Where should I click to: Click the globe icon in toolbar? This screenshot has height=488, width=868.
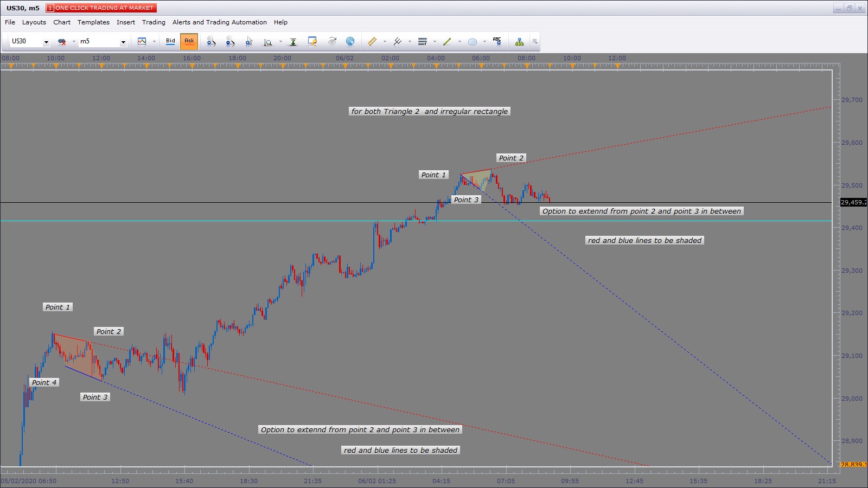click(350, 41)
